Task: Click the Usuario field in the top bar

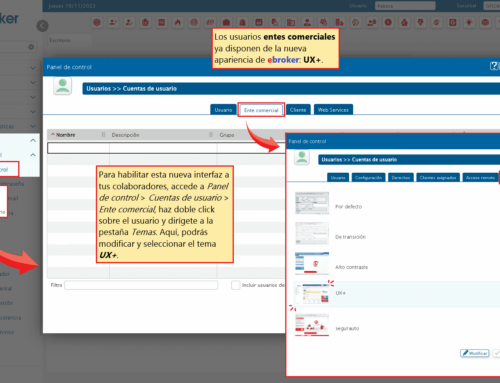Action: (x=405, y=6)
